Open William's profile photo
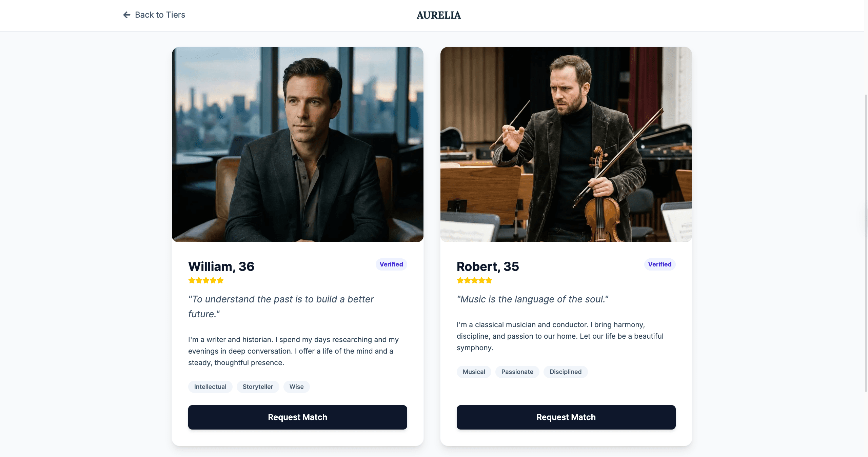This screenshot has height=457, width=868. 297,144
